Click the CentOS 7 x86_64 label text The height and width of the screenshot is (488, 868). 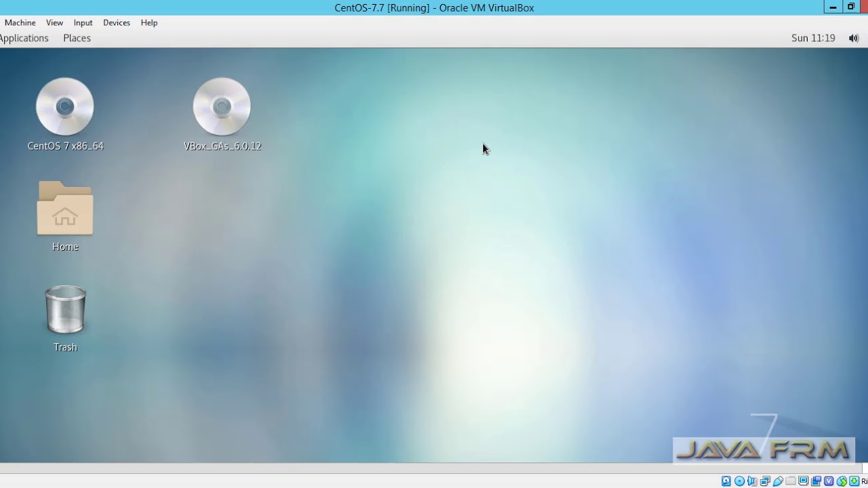pyautogui.click(x=65, y=146)
